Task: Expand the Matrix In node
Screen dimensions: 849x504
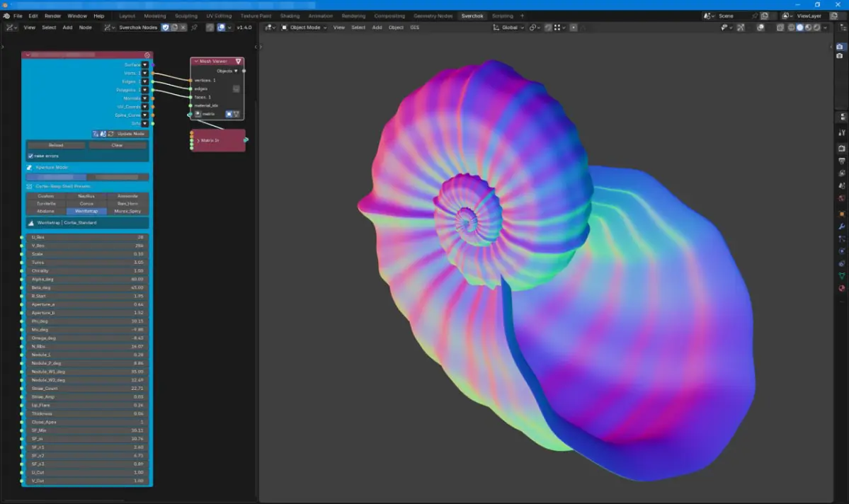Action: 198,141
